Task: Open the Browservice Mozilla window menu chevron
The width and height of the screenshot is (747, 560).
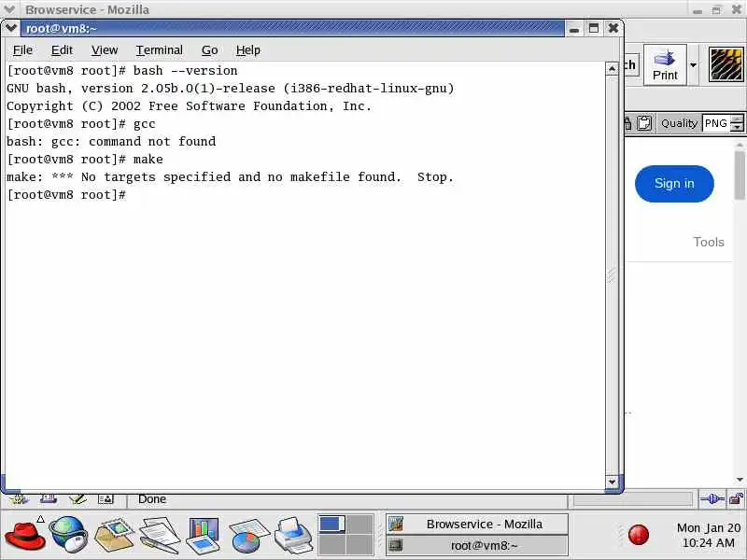Action: pos(9,9)
